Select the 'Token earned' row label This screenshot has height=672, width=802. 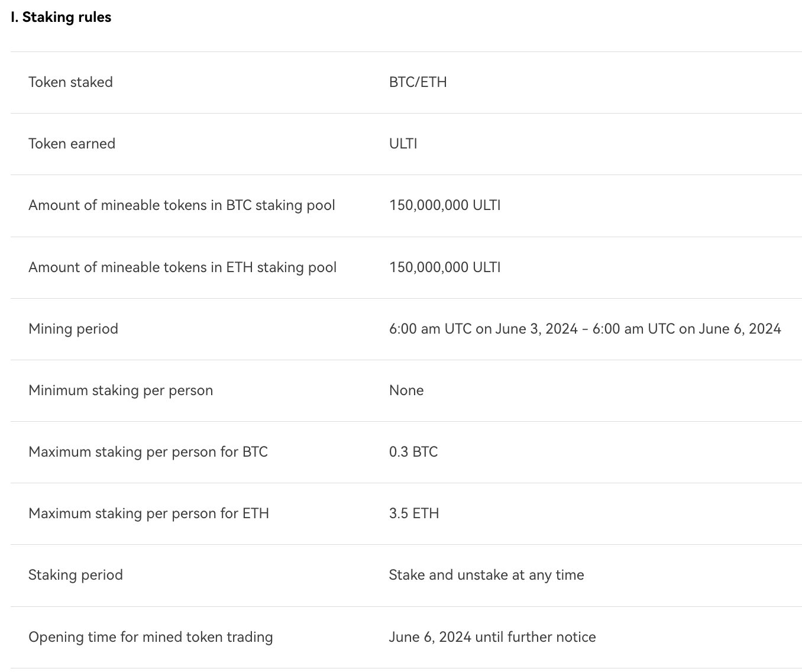point(72,144)
